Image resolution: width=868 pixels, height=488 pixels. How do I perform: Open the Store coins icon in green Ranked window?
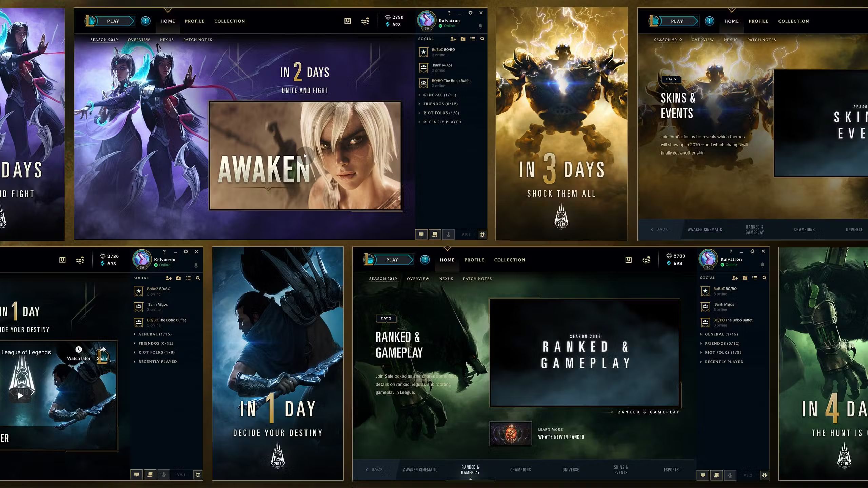click(646, 260)
